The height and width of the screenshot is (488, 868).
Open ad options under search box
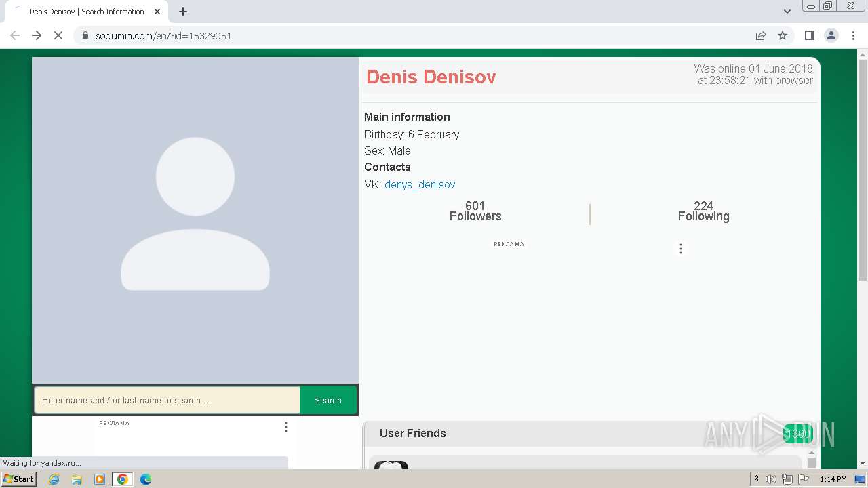click(286, 427)
